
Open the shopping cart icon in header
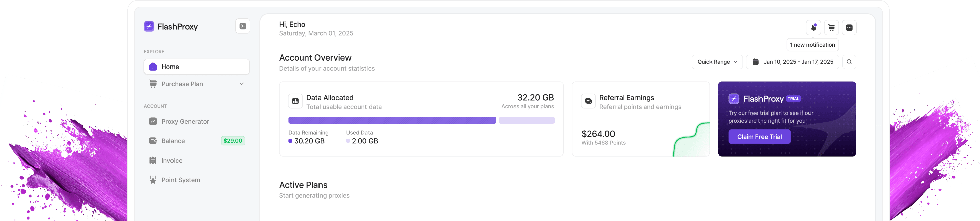(831, 28)
